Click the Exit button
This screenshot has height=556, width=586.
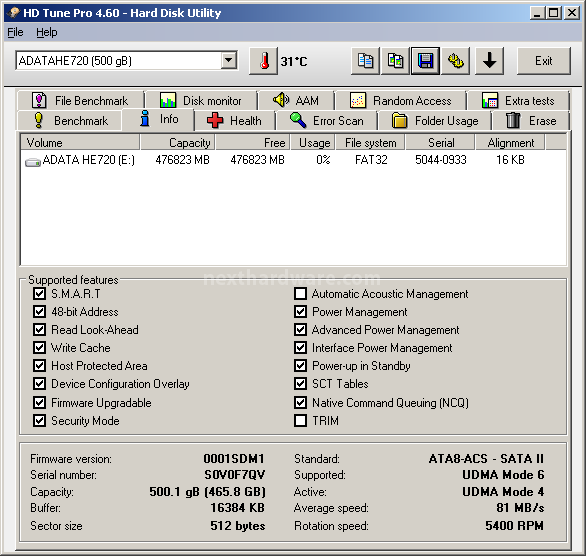click(x=543, y=61)
